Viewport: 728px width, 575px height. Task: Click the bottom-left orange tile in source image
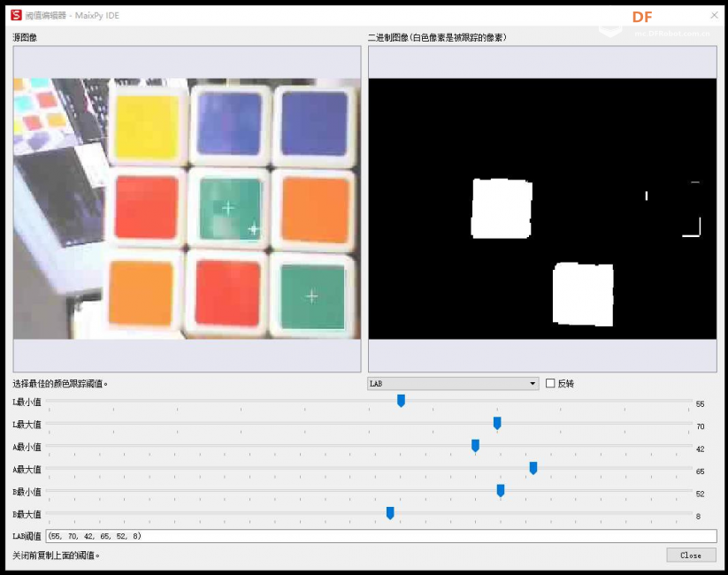142,292
